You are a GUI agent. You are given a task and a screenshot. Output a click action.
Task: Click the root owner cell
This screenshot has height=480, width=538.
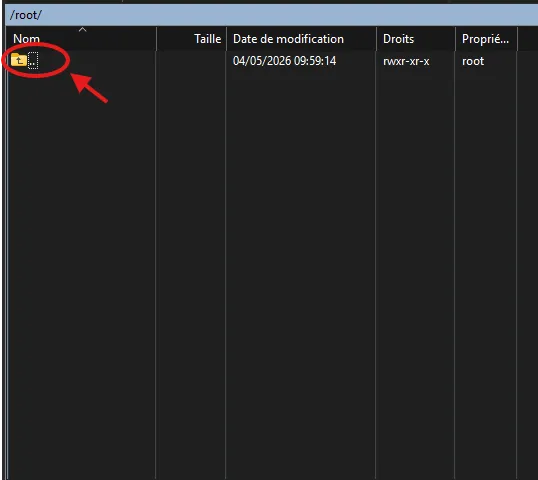(x=473, y=61)
